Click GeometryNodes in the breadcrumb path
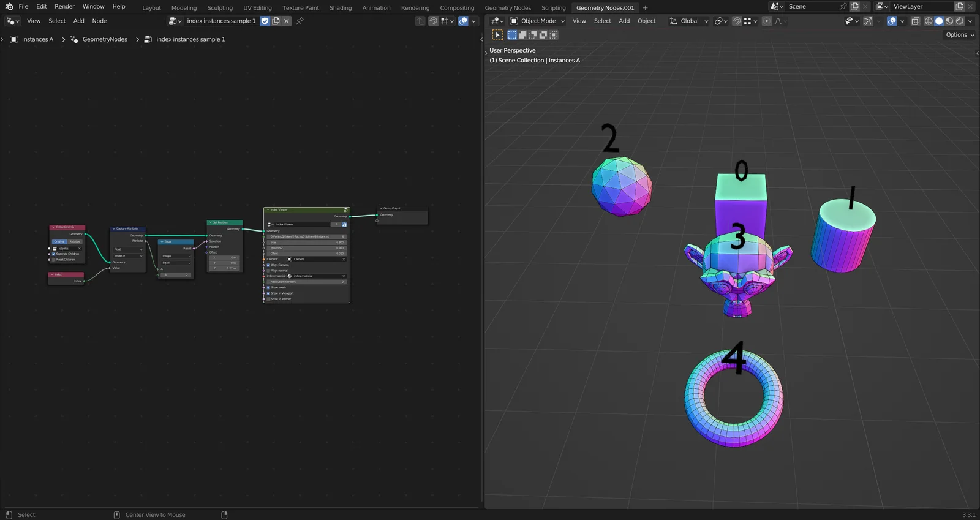The width and height of the screenshot is (980, 520). point(105,39)
